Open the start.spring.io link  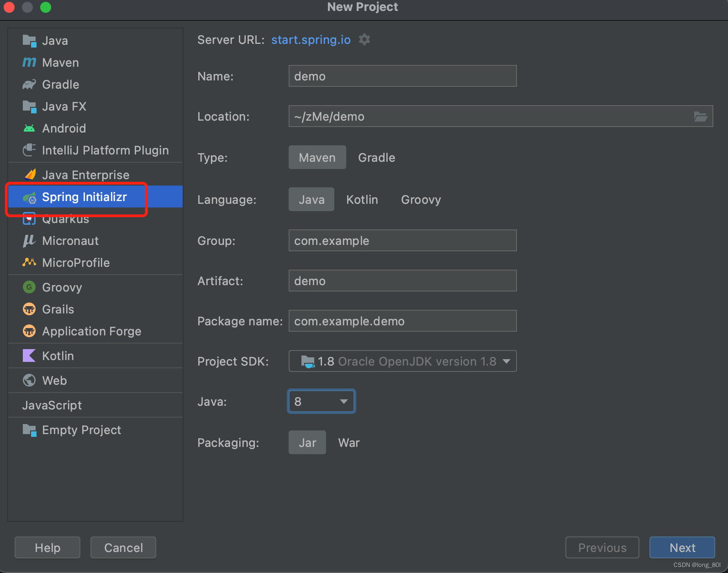(x=311, y=40)
